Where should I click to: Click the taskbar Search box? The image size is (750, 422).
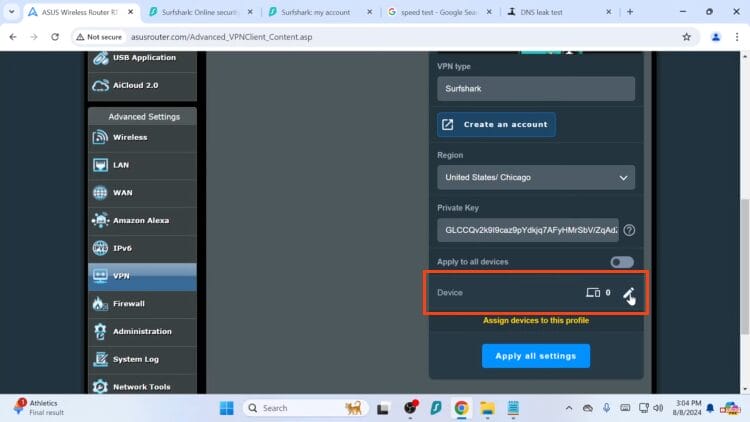click(x=306, y=408)
